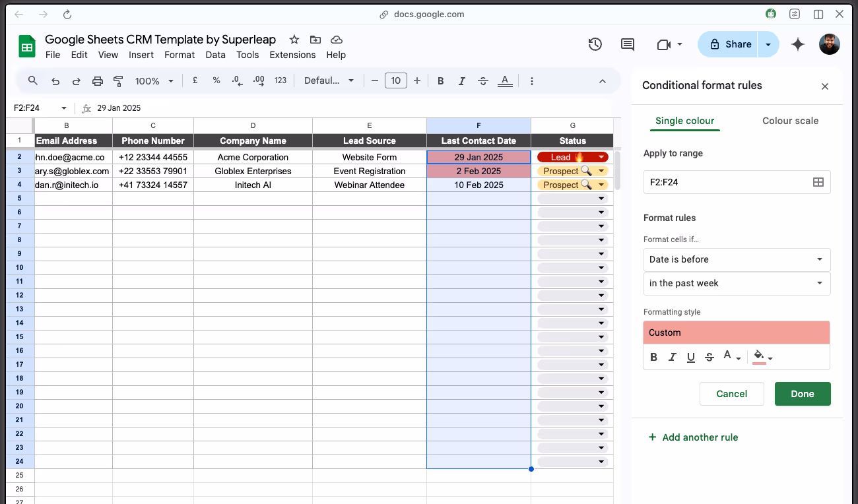Toggle strikethrough in the main toolbar
858x504 pixels.
[483, 80]
